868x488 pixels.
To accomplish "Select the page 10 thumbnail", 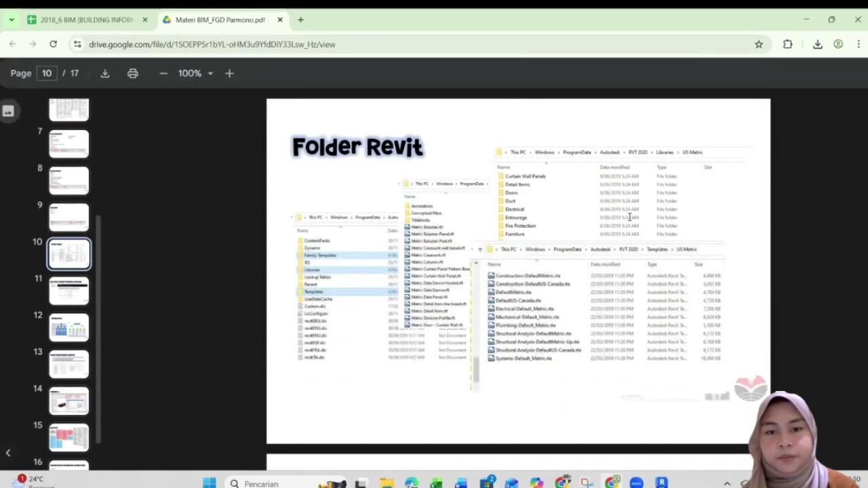I will click(x=68, y=253).
